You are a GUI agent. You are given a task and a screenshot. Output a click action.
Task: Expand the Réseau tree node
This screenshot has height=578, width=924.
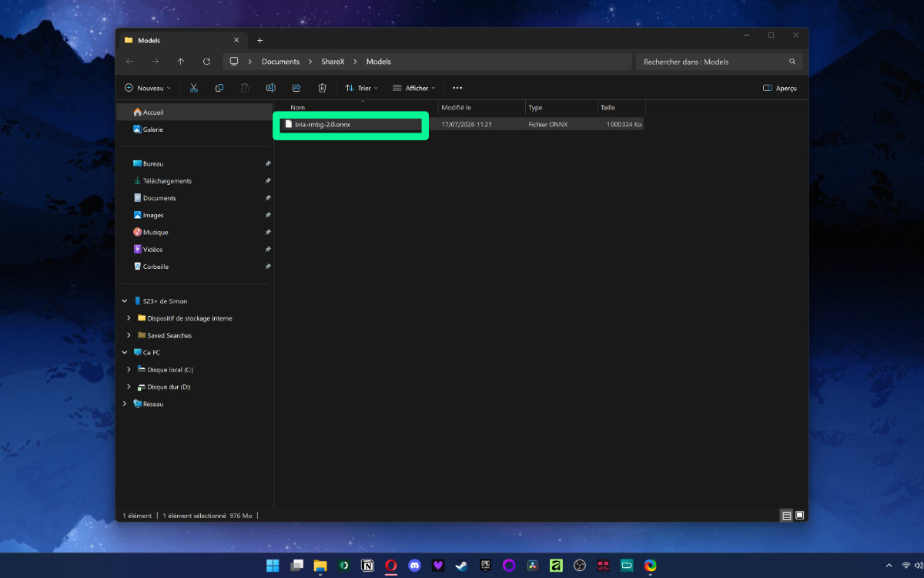125,404
